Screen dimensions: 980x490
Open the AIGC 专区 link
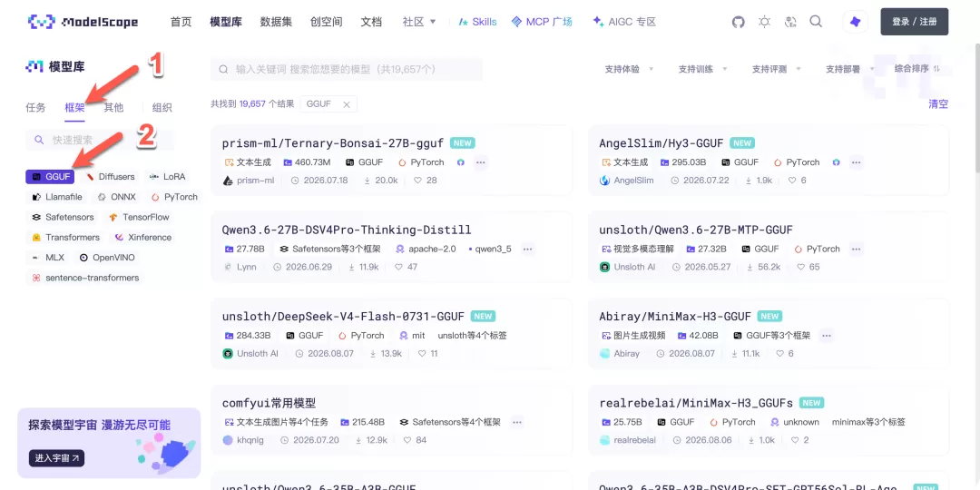click(x=624, y=22)
